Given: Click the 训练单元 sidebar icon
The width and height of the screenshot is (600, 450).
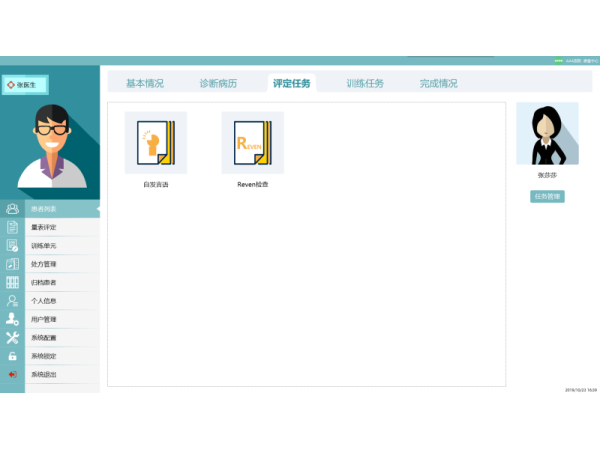Looking at the screenshot, I should click(12, 246).
